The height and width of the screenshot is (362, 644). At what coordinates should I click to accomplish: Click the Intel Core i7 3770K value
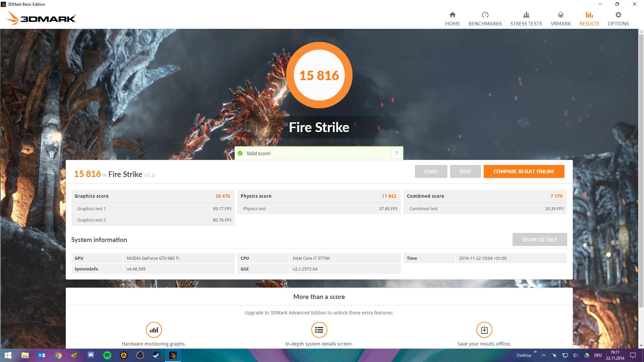pyautogui.click(x=311, y=258)
